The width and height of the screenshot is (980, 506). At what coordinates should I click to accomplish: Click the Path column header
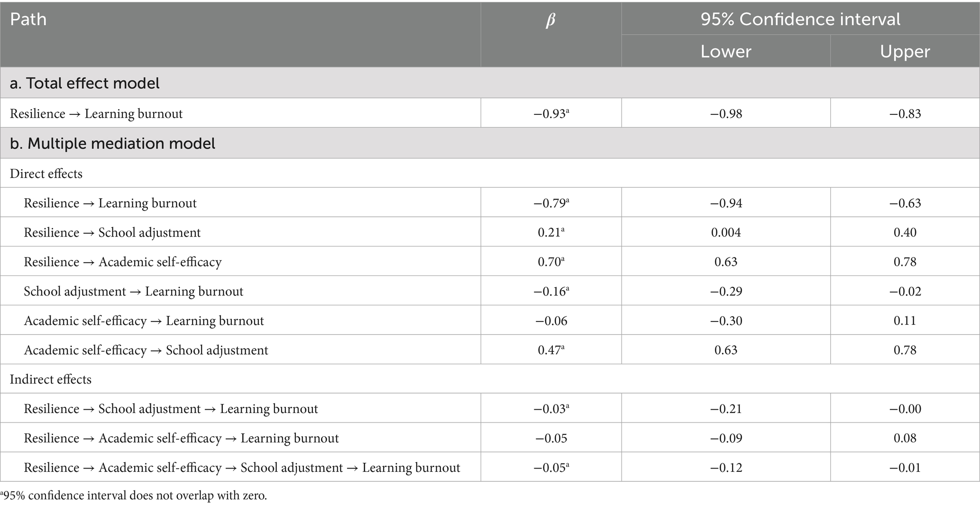pyautogui.click(x=28, y=19)
